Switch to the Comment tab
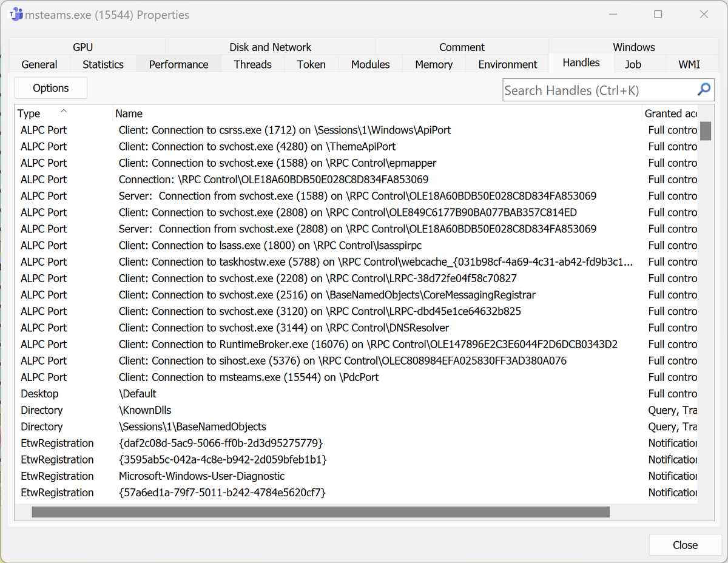This screenshot has width=728, height=563. (462, 47)
